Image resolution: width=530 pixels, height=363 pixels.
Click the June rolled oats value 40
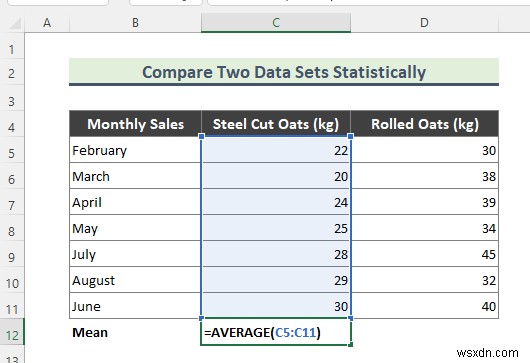pos(425,306)
